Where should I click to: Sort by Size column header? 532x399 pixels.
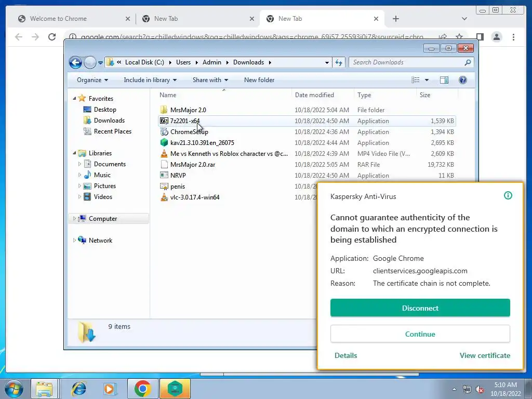[x=436, y=95]
